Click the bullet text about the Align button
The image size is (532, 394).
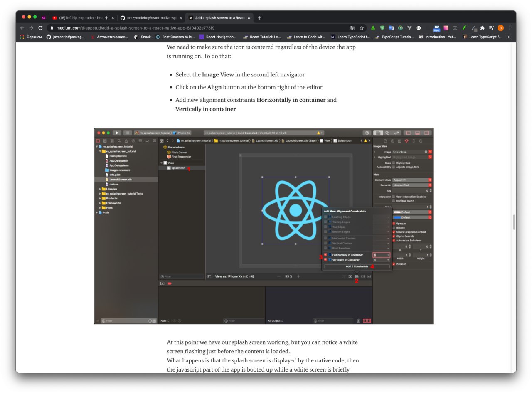click(x=249, y=87)
